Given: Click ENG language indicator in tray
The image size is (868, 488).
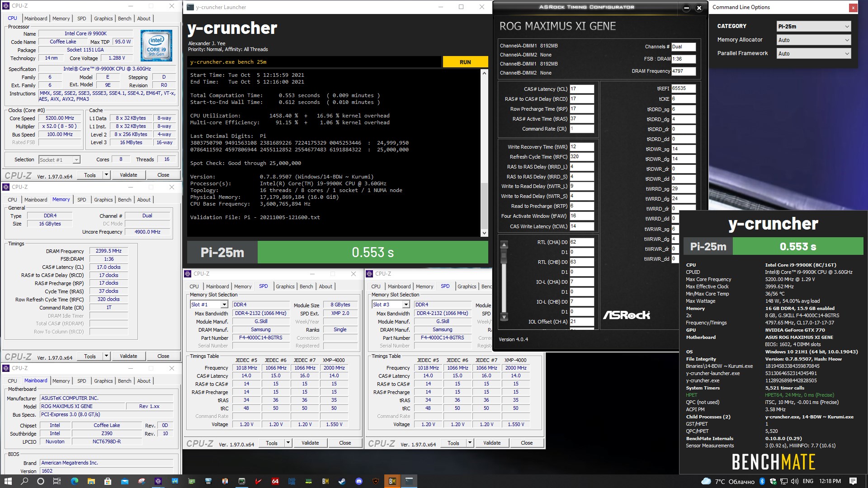Looking at the screenshot, I should coord(808,481).
